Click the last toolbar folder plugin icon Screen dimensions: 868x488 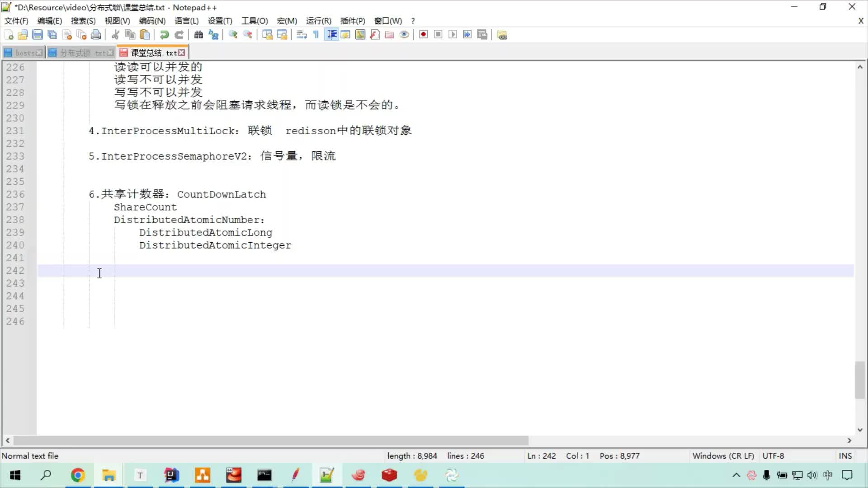502,35
